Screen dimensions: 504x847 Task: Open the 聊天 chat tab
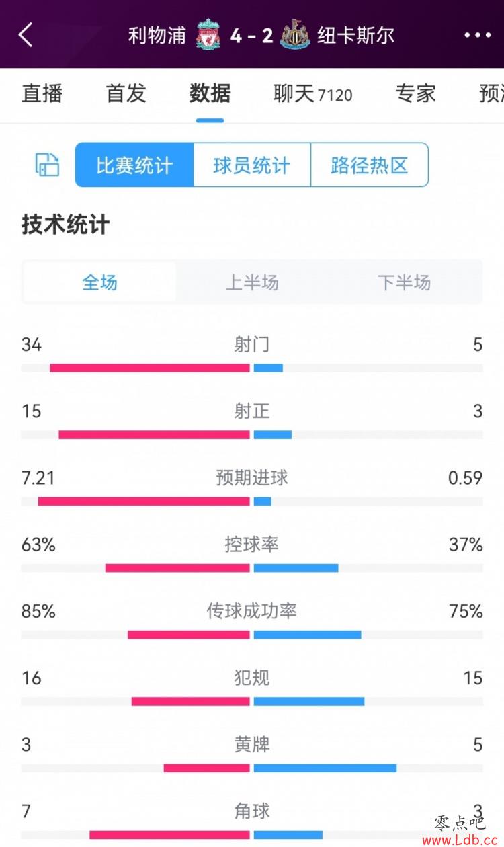click(313, 94)
